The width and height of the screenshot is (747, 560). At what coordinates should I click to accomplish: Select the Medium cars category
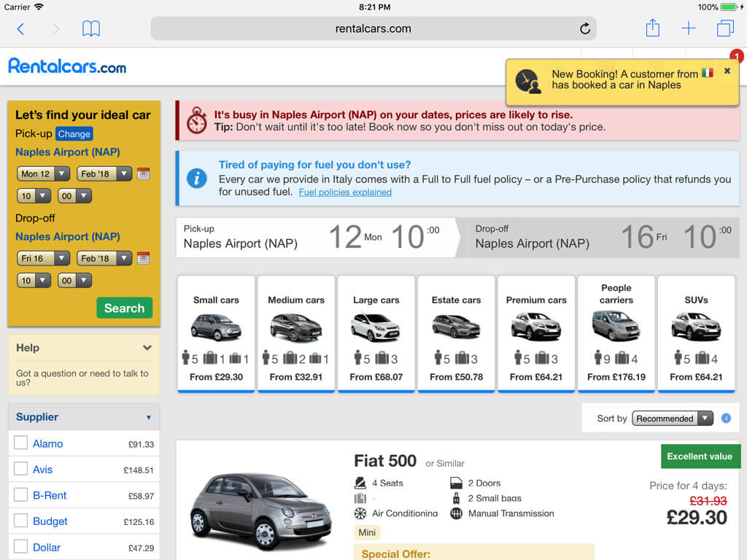tap(296, 334)
